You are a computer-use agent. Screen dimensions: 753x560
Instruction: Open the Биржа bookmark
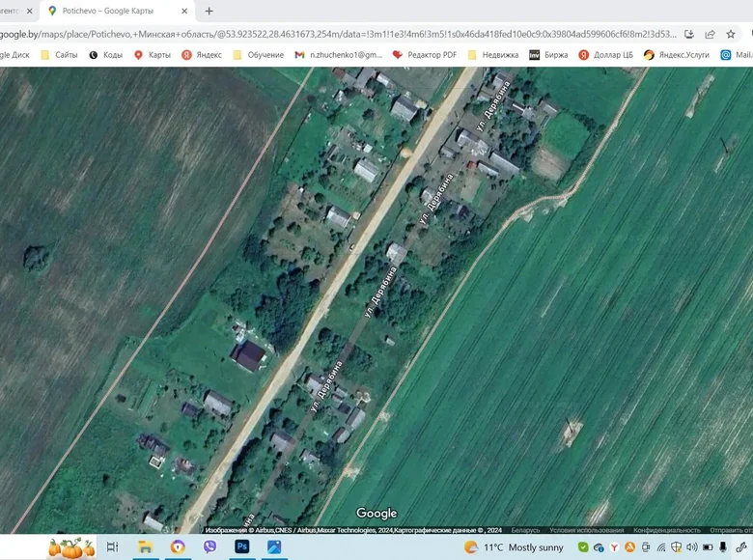pos(548,55)
